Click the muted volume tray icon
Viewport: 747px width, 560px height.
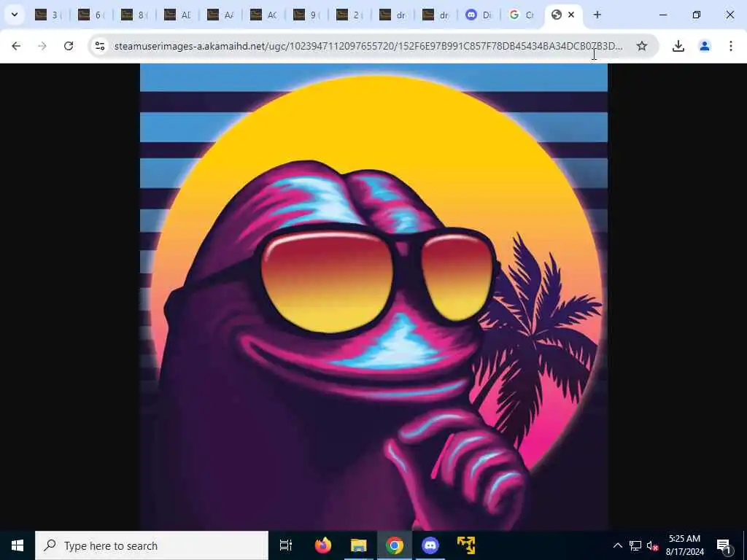[x=652, y=545]
